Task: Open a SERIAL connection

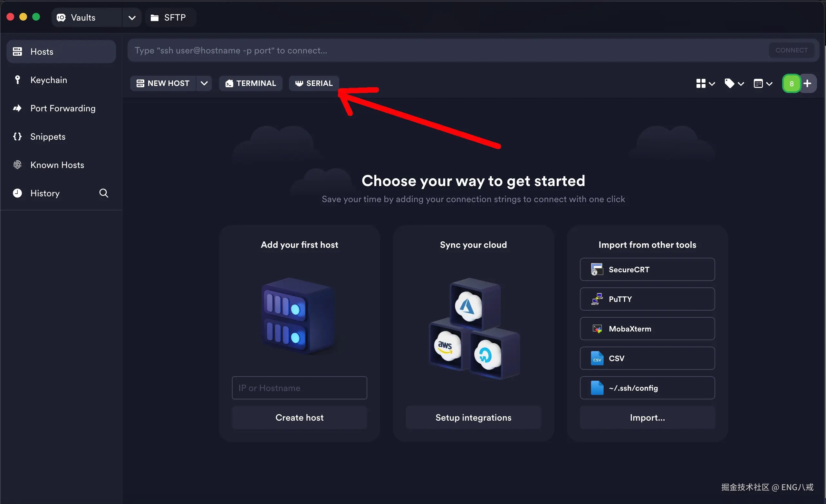Action: pos(314,83)
